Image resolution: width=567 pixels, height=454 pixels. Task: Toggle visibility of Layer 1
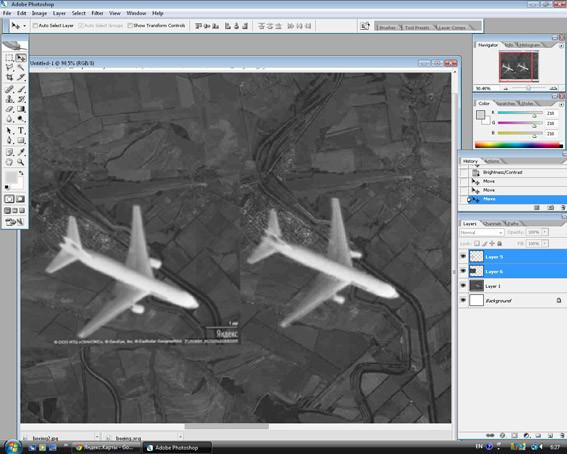point(463,286)
